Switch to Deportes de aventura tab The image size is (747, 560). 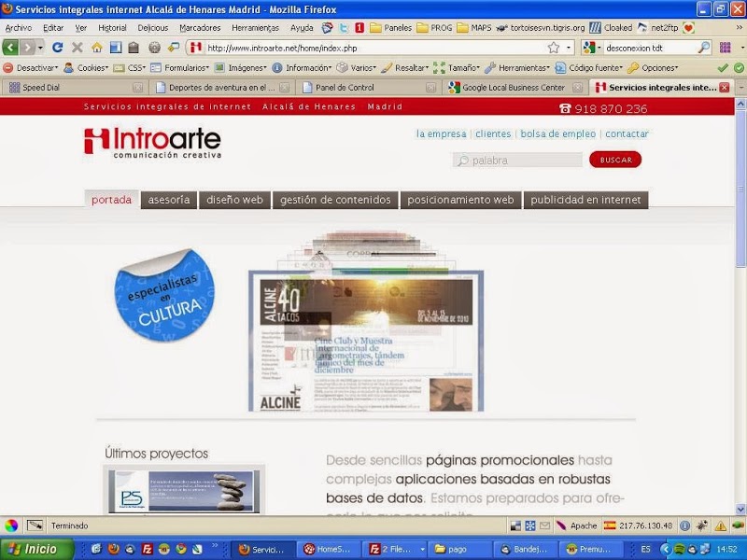click(x=221, y=88)
